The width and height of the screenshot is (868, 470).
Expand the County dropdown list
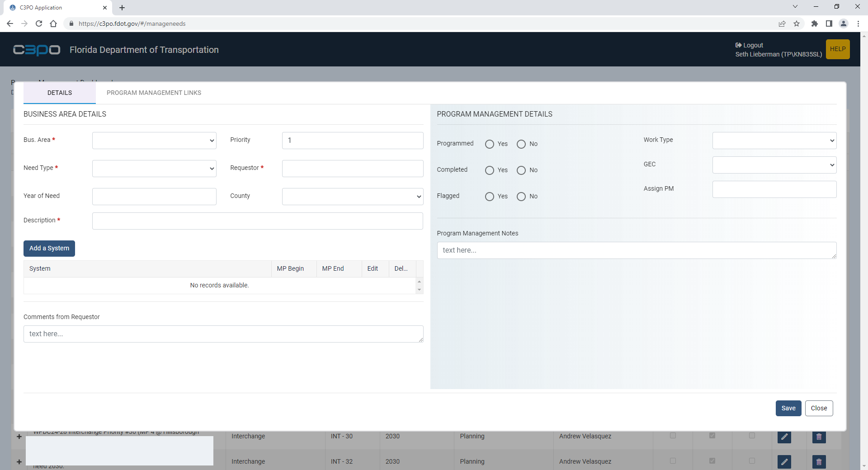click(352, 197)
